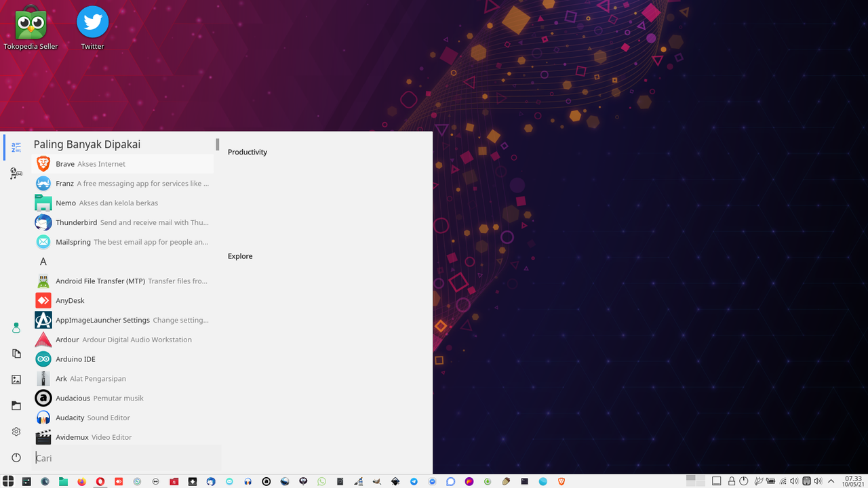
Task: Open the green file manager on taskbar
Action: pos(63,481)
